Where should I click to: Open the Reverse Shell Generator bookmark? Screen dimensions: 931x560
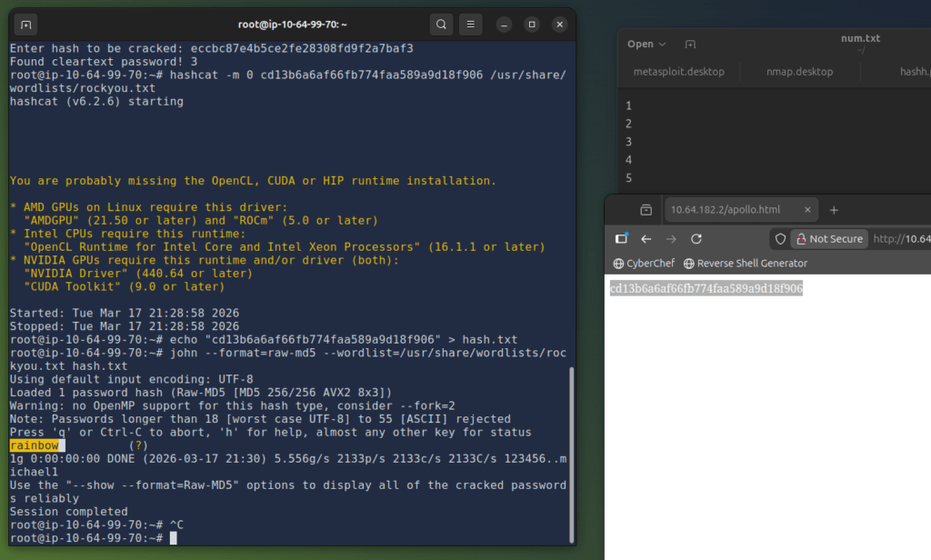coord(746,263)
